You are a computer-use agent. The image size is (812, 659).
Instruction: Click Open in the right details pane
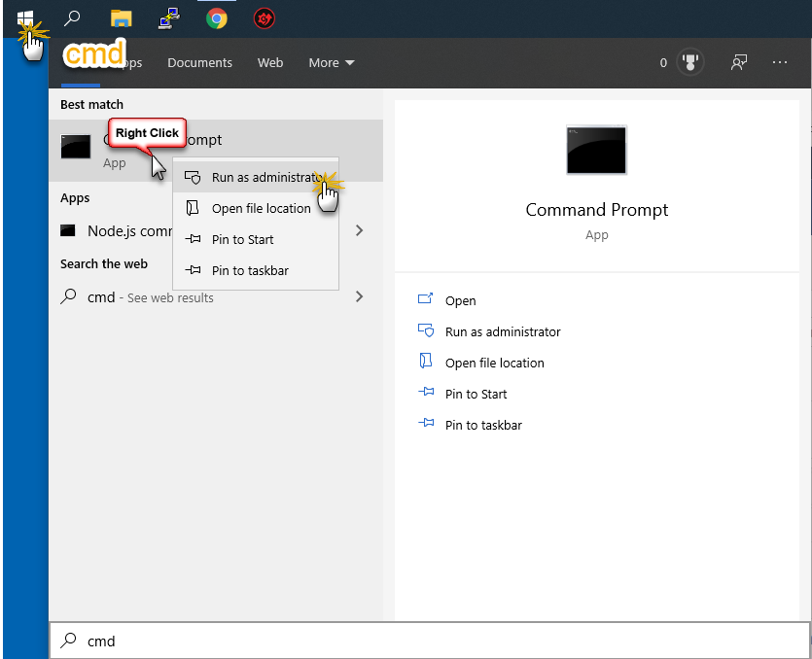[x=460, y=300]
